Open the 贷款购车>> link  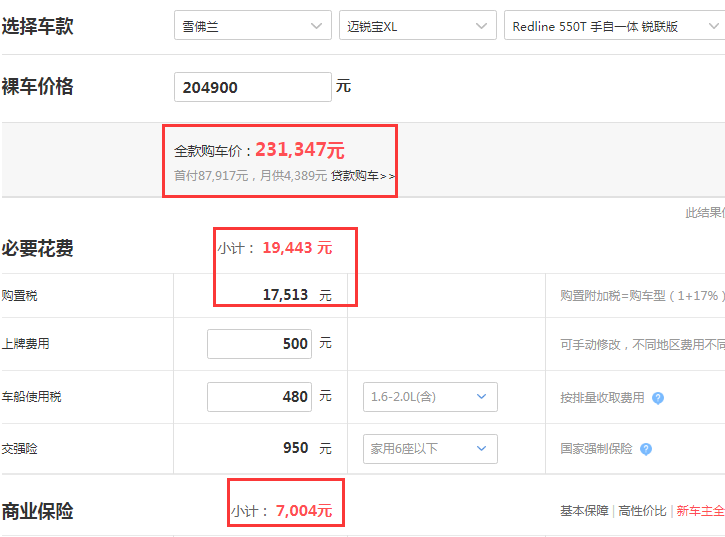pos(363,176)
